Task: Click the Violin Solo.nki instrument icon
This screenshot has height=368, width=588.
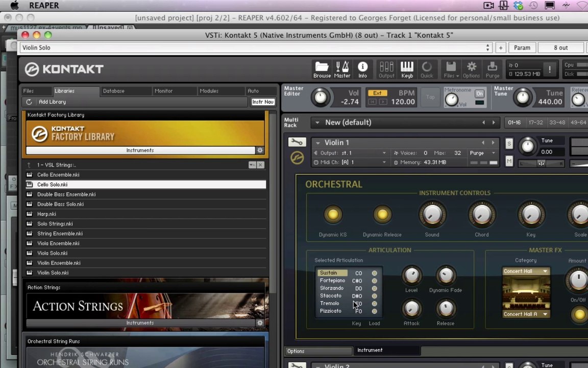Action: coord(29,272)
